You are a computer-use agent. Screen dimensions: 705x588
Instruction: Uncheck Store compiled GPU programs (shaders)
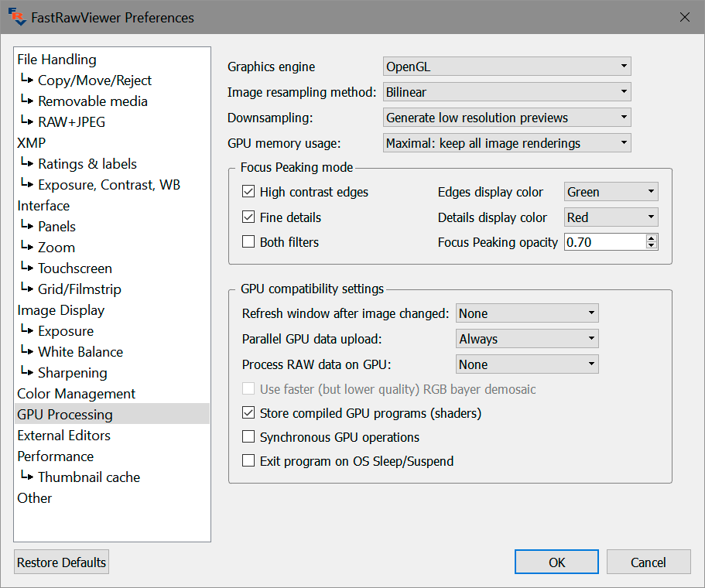click(248, 413)
